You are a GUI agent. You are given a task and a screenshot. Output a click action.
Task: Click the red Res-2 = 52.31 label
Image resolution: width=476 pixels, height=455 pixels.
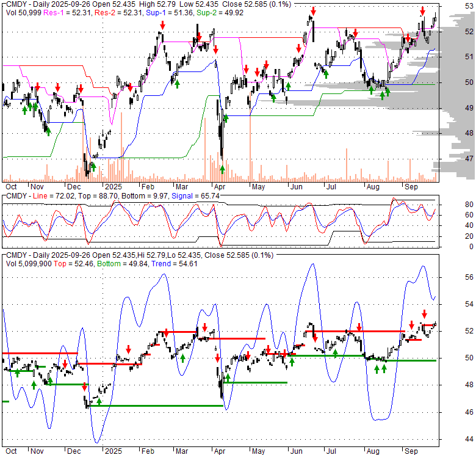[118, 13]
